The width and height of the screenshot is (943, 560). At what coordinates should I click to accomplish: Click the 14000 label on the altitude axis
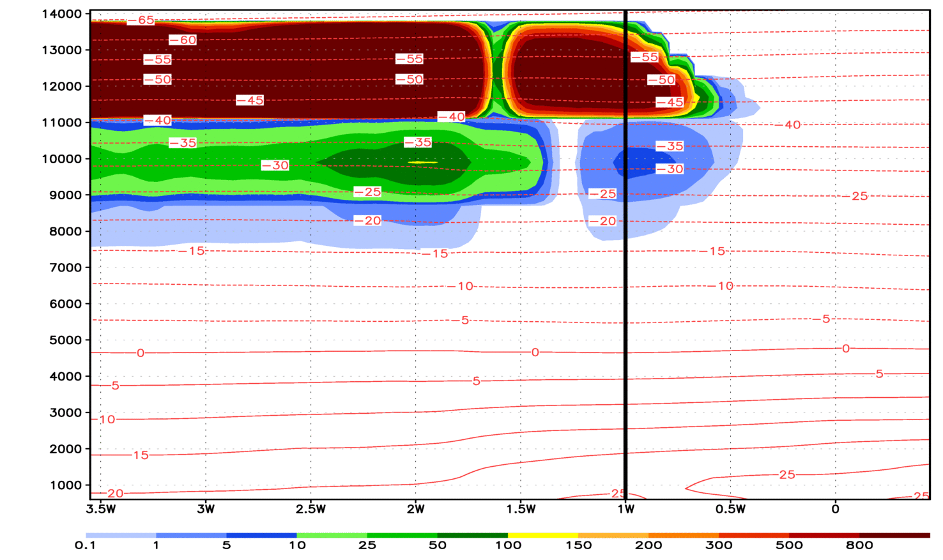[61, 14]
